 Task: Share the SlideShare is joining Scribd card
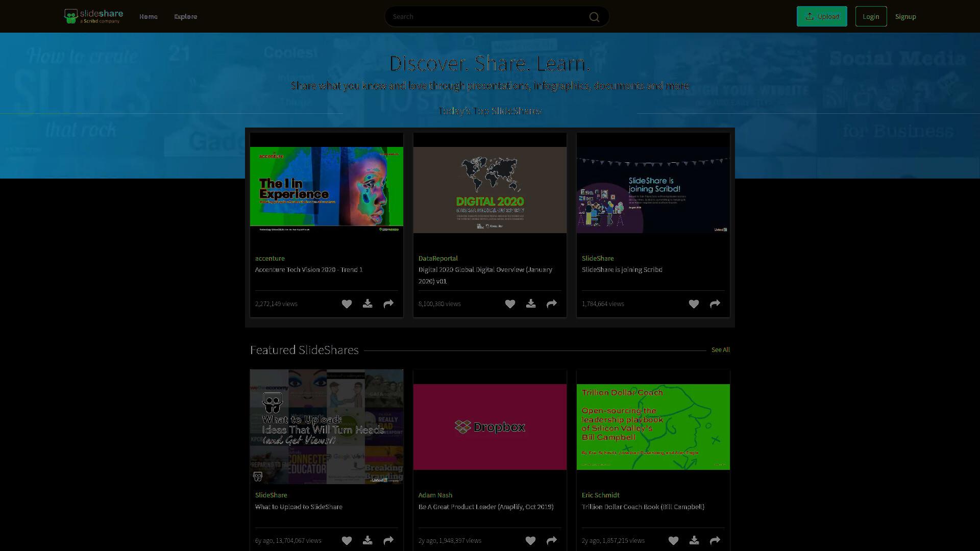(x=715, y=304)
